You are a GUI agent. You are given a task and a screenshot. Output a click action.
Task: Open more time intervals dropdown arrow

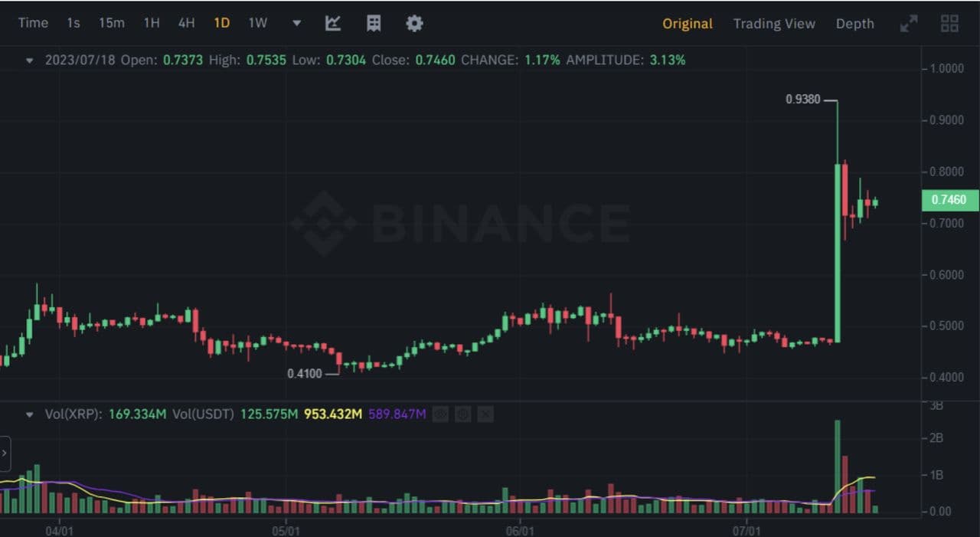pos(297,23)
